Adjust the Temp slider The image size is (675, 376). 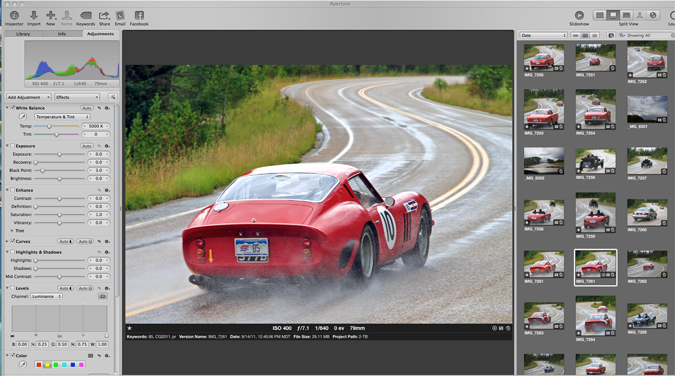(49, 126)
